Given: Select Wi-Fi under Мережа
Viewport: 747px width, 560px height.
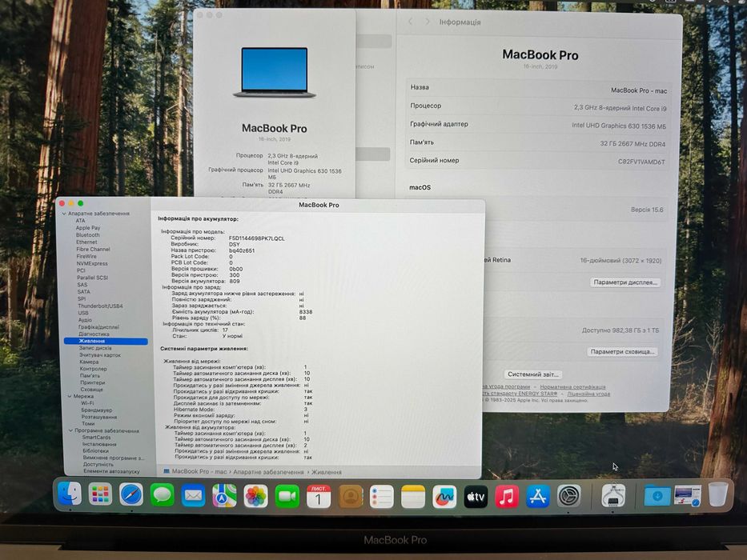Looking at the screenshot, I should (87, 403).
